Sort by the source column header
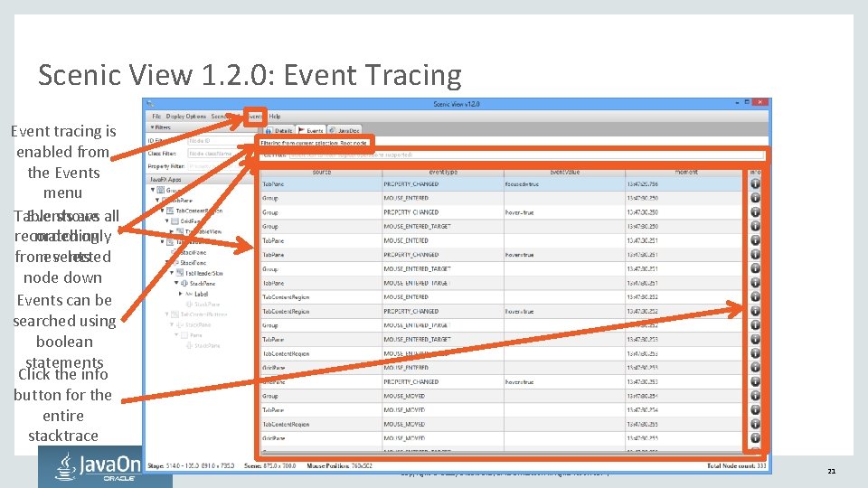The width and height of the screenshot is (868, 488). [x=322, y=172]
